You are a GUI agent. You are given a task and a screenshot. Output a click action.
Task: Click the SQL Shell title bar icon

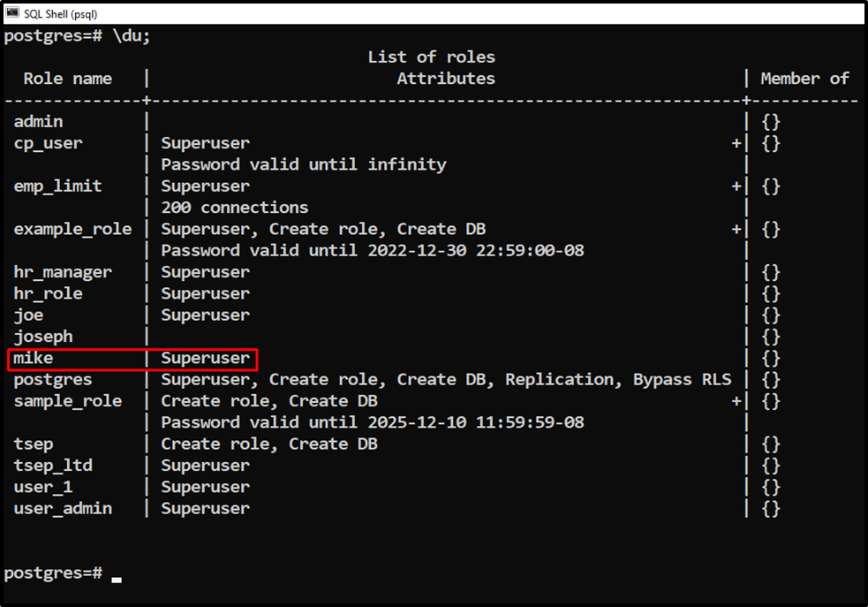pyautogui.click(x=11, y=12)
